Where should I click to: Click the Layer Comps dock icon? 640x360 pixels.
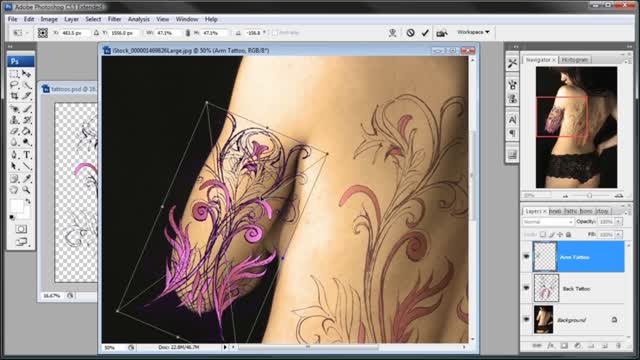click(x=512, y=155)
